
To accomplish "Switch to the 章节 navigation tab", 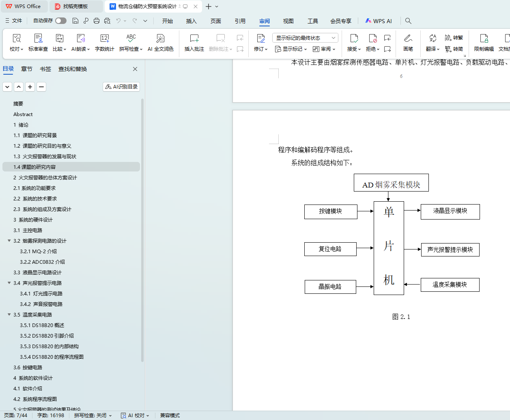I will tap(27, 69).
